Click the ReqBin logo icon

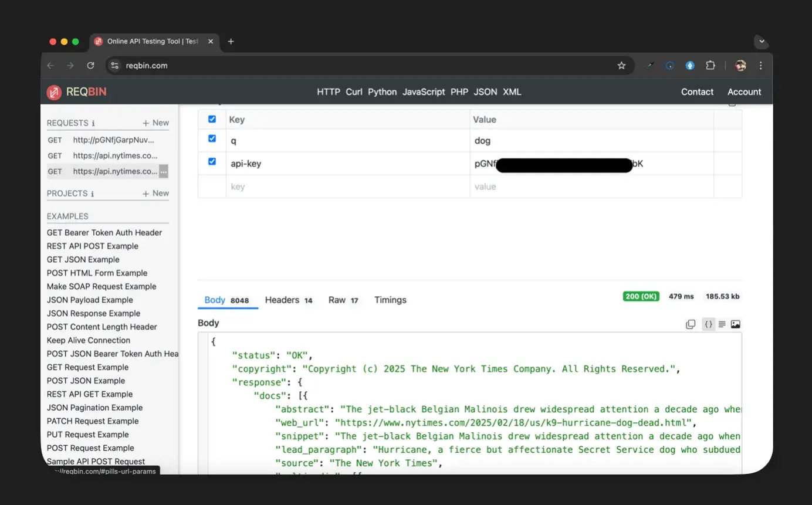pos(55,92)
